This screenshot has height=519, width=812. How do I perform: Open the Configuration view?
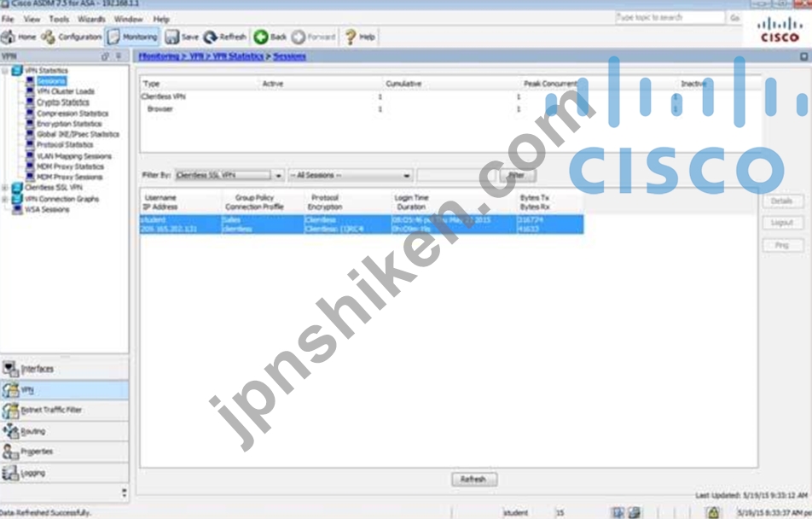72,37
